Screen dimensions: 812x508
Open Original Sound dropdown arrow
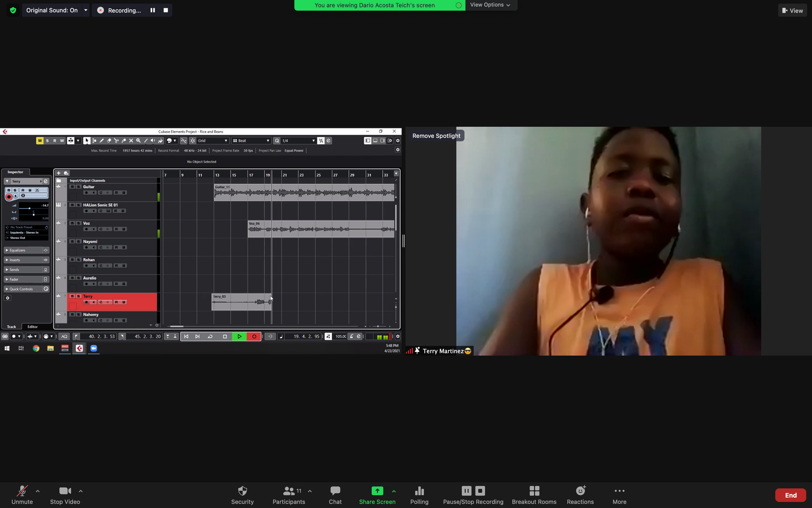point(86,10)
